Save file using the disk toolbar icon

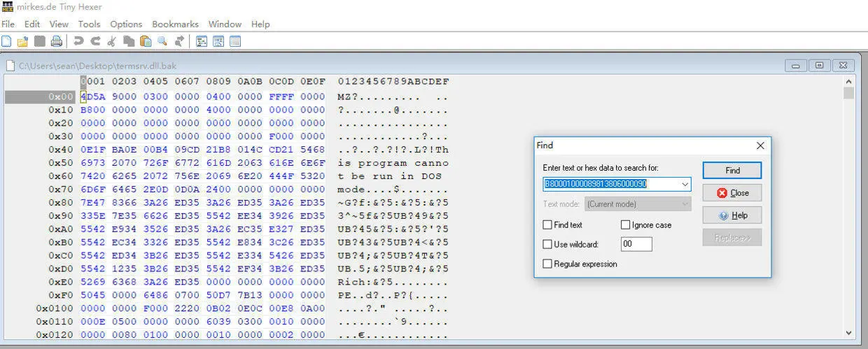[x=40, y=41]
